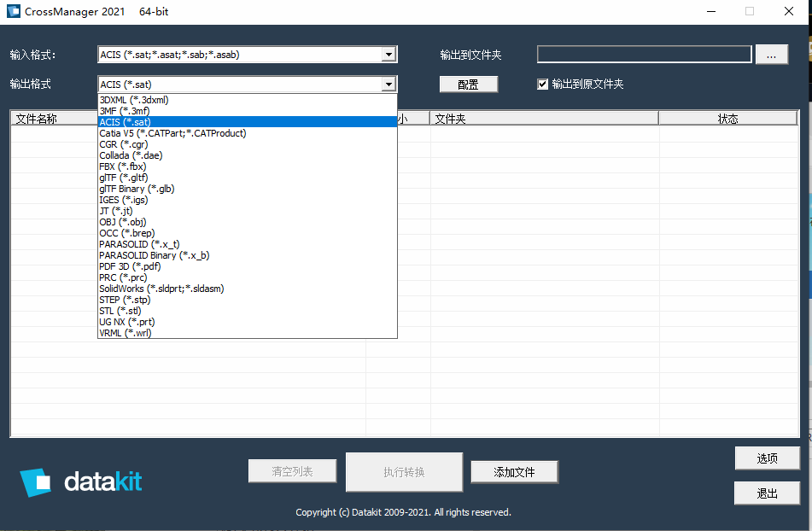This screenshot has height=531, width=812.
Task: Select 3DXML (*.3dxml) output format
Action: tap(248, 100)
